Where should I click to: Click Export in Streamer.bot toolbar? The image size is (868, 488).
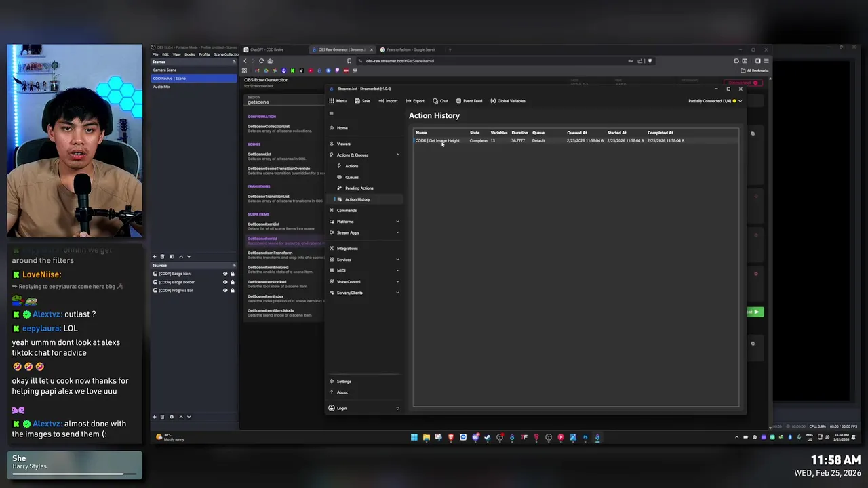point(415,101)
